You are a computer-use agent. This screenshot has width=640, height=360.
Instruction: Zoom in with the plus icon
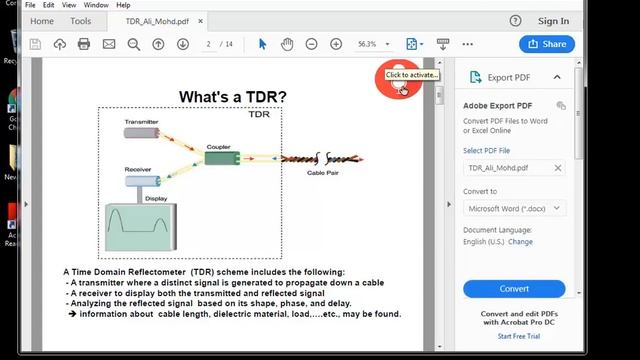pos(336,44)
